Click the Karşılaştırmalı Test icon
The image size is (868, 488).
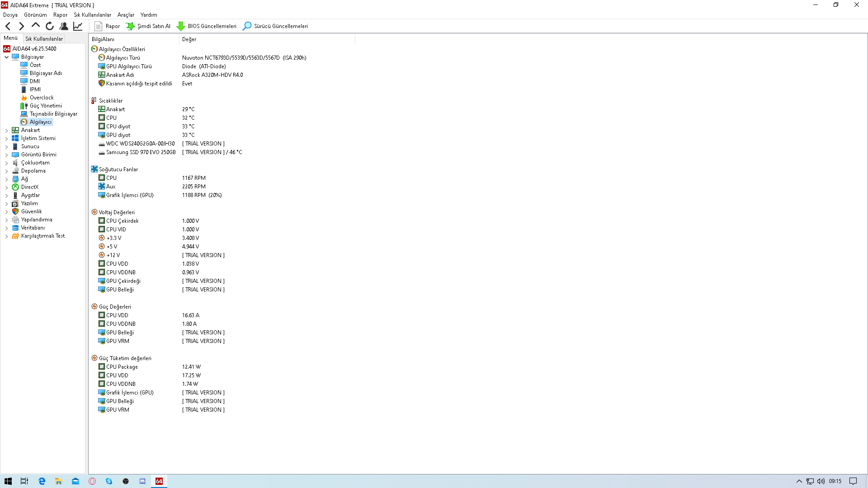[x=15, y=236]
